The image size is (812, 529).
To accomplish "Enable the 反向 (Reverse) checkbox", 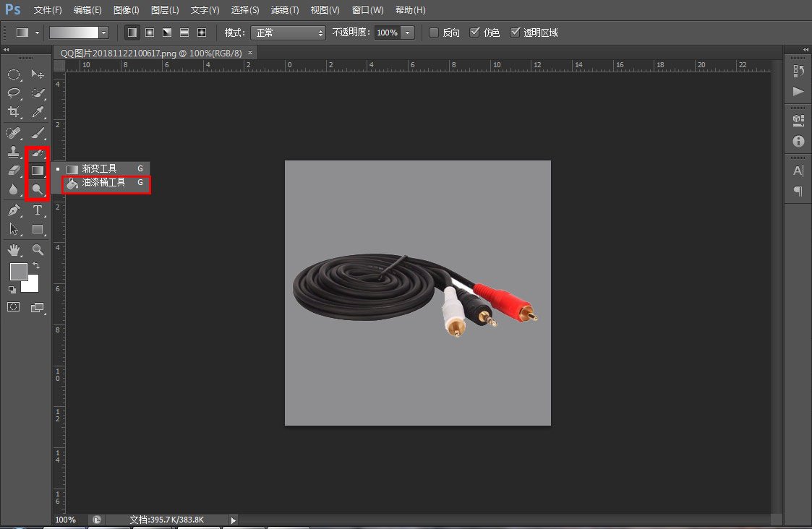I will (434, 33).
